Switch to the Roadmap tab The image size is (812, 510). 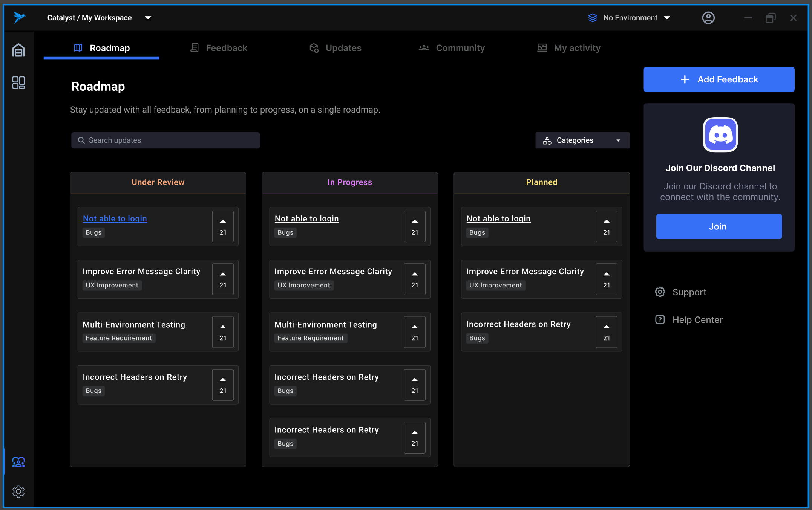tap(101, 48)
